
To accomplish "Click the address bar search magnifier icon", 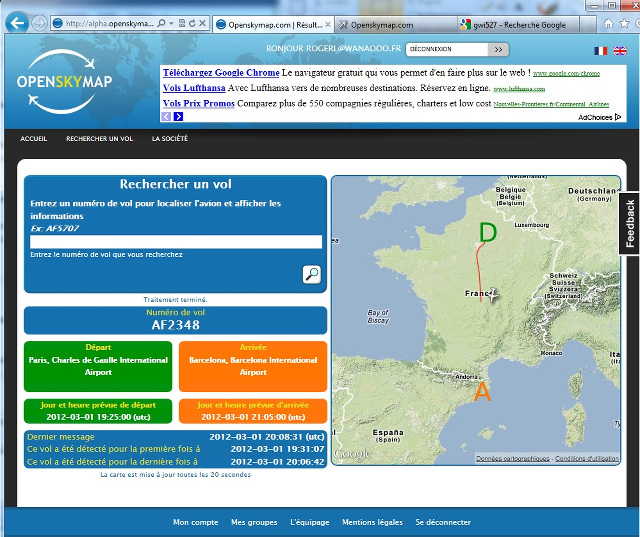I will point(161,23).
